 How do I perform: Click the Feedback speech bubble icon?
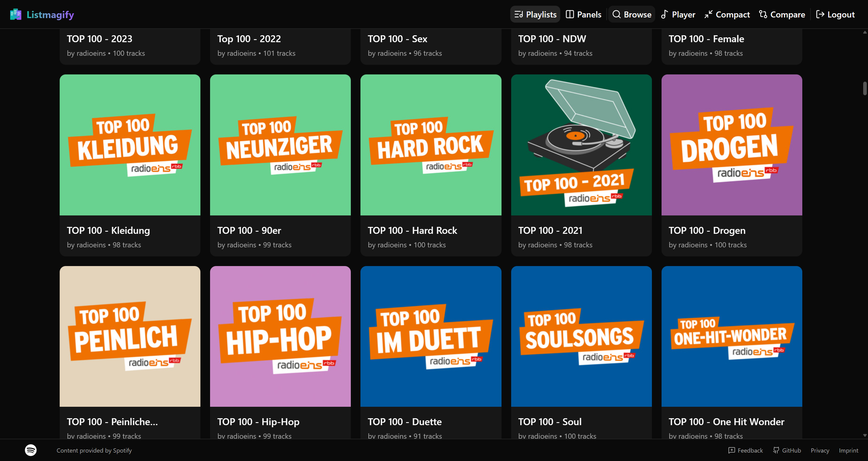click(x=731, y=450)
